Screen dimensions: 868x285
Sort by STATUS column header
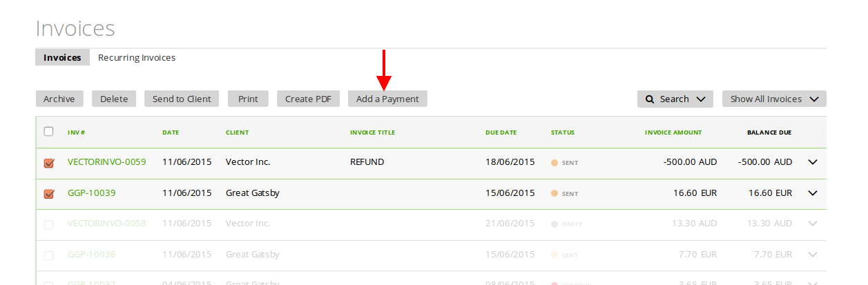(x=563, y=132)
